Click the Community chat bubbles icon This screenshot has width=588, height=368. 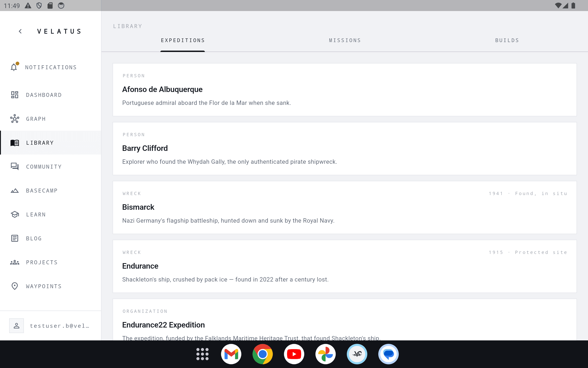pos(14,167)
